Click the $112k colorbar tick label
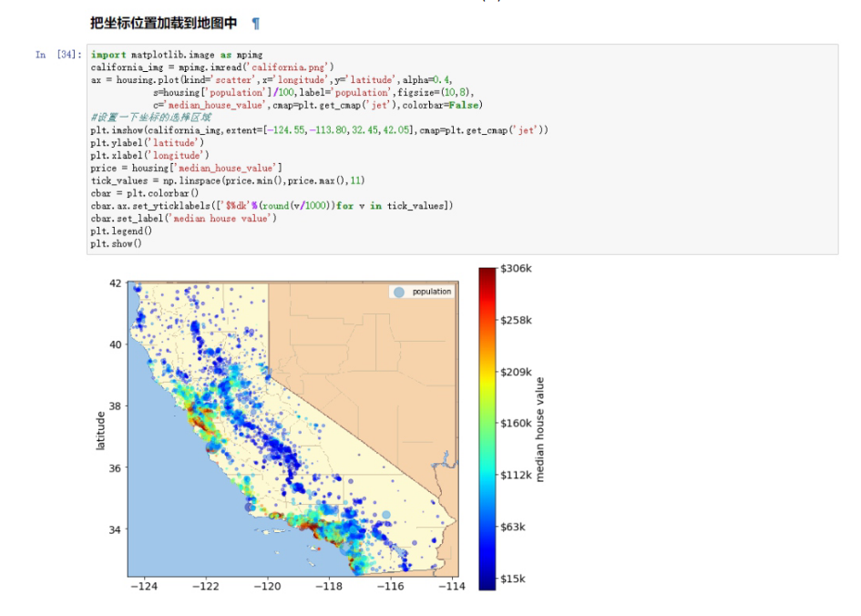This screenshot has height=616, width=861. tap(517, 475)
